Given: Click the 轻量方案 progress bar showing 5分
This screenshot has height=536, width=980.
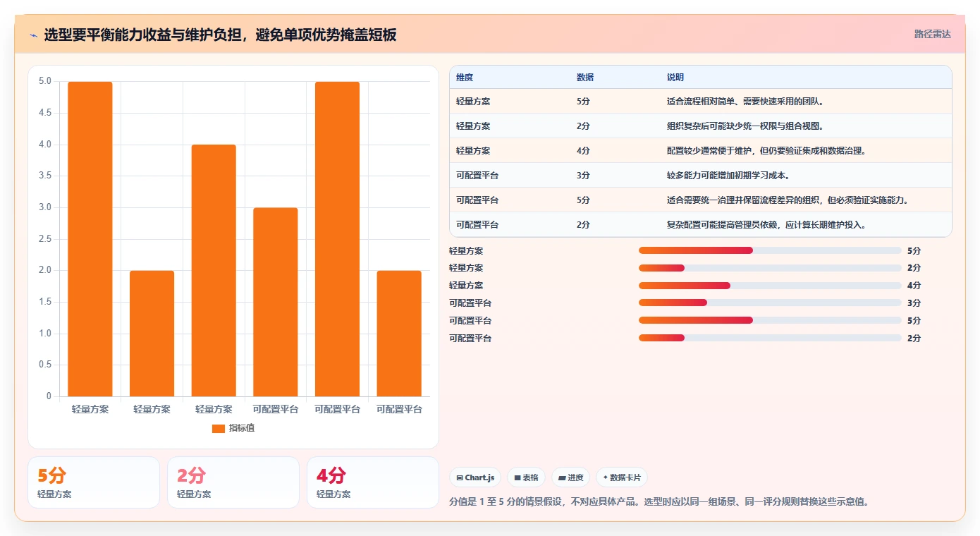Looking at the screenshot, I should [770, 250].
